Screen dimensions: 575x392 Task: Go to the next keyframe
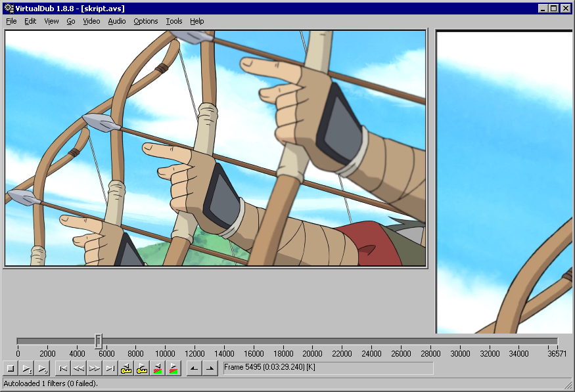141,368
